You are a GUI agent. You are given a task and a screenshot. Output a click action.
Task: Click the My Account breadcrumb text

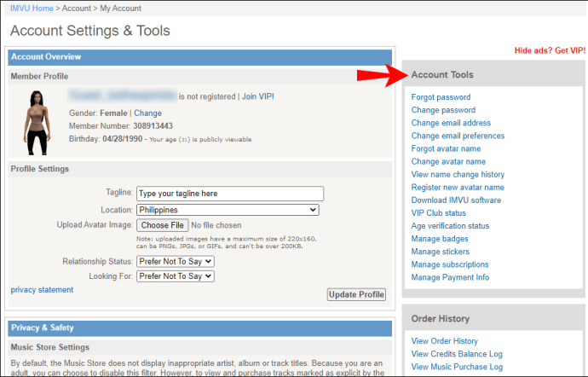tap(120, 9)
